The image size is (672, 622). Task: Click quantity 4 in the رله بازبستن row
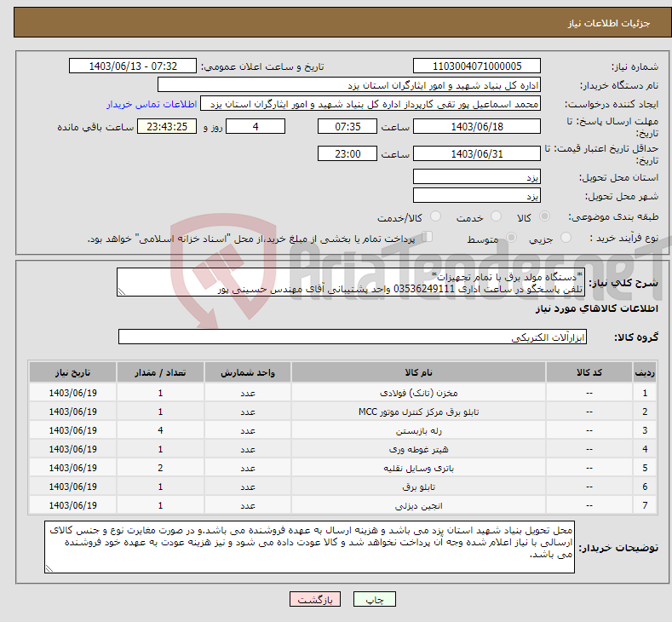[x=160, y=430]
